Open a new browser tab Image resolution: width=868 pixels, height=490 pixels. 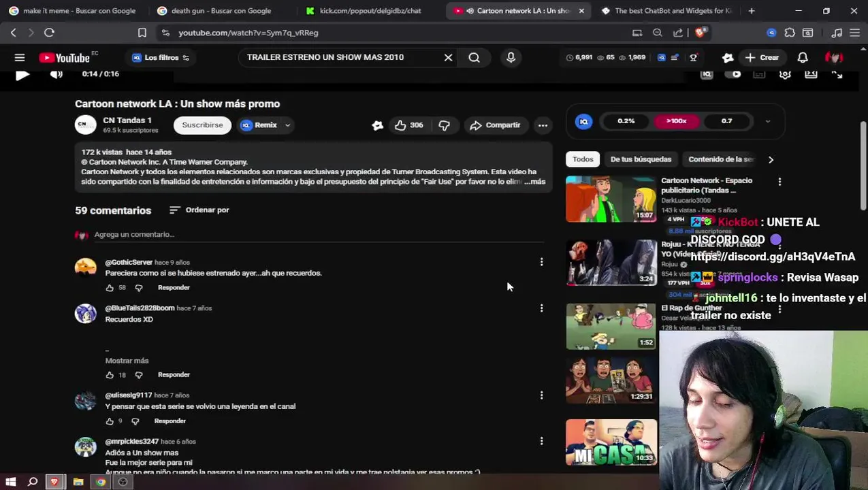(x=752, y=11)
